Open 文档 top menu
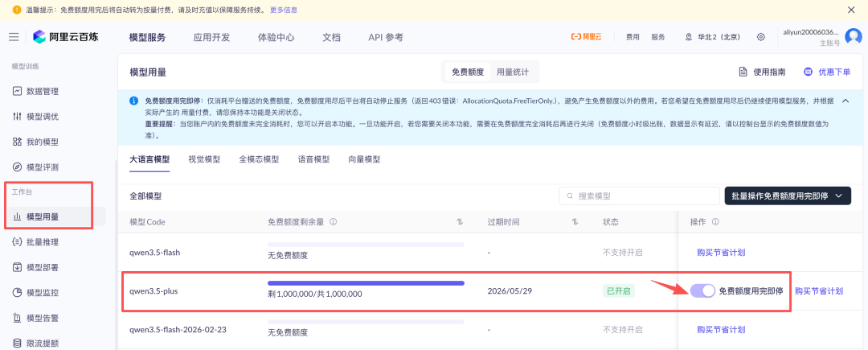Screen dimensions: 868x350 coord(332,38)
